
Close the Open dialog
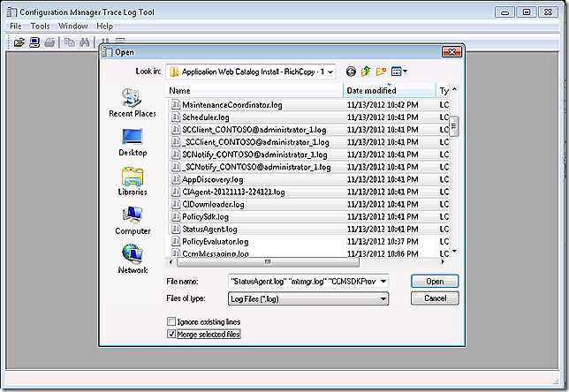451,52
